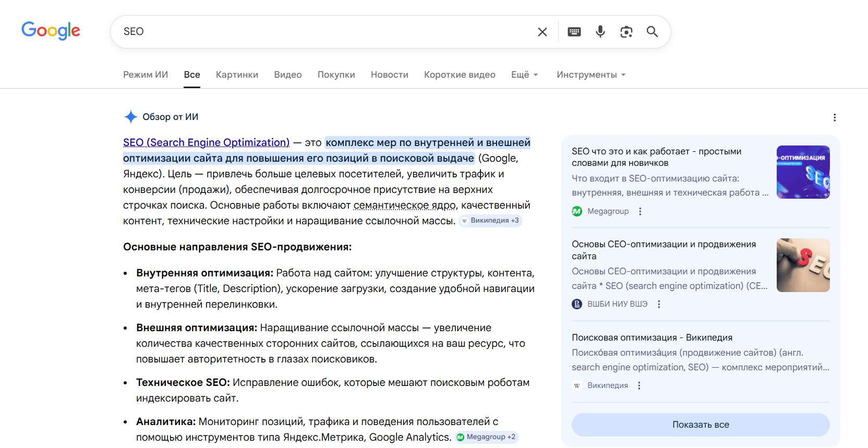Click the Google logo

(51, 31)
